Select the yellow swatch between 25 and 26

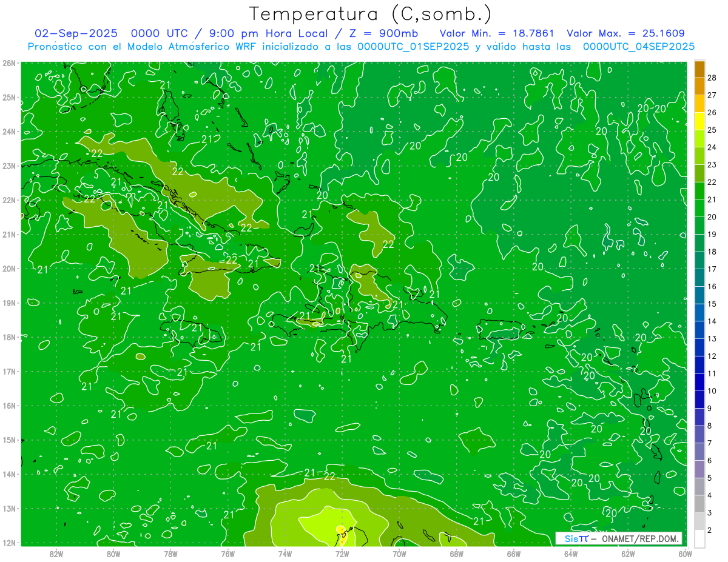point(699,121)
